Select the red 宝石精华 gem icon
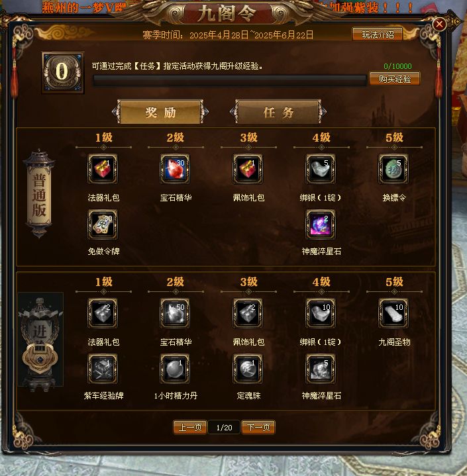This screenshot has height=476, width=467. [x=175, y=169]
